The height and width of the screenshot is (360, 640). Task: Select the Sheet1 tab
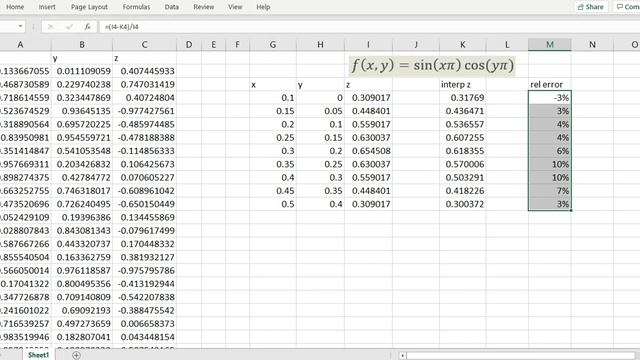click(x=38, y=355)
